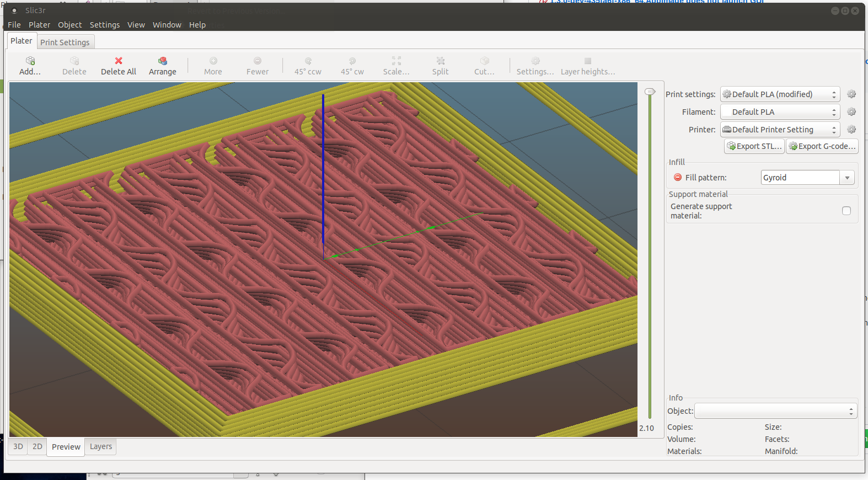Open the Settings menu
The height and width of the screenshot is (480, 868).
pos(105,25)
